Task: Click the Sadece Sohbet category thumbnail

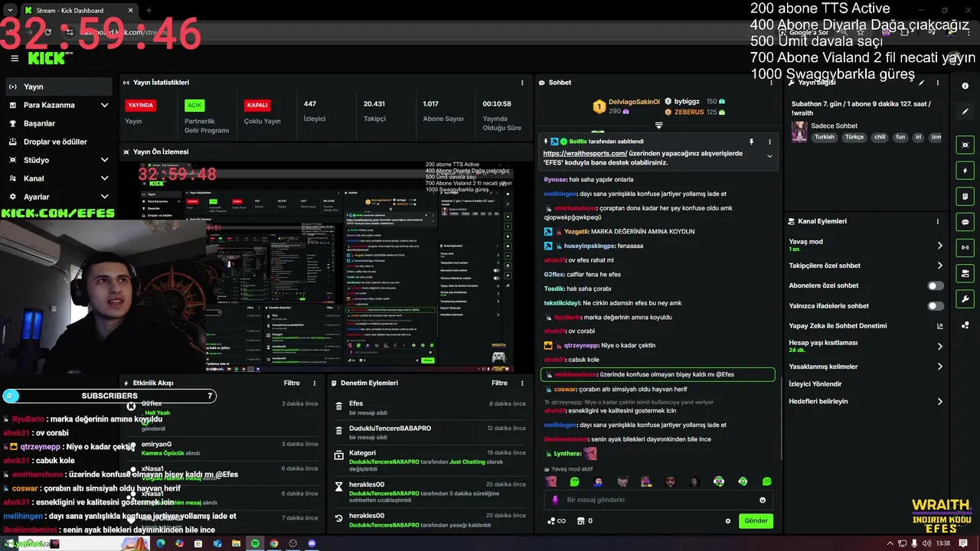Action: (799, 131)
